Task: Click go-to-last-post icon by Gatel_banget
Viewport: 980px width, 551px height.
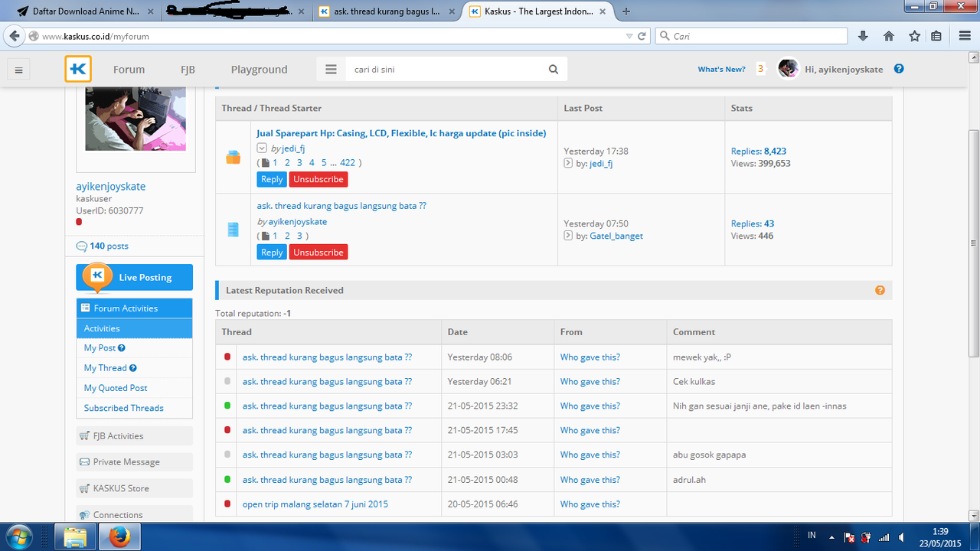Action: point(568,236)
